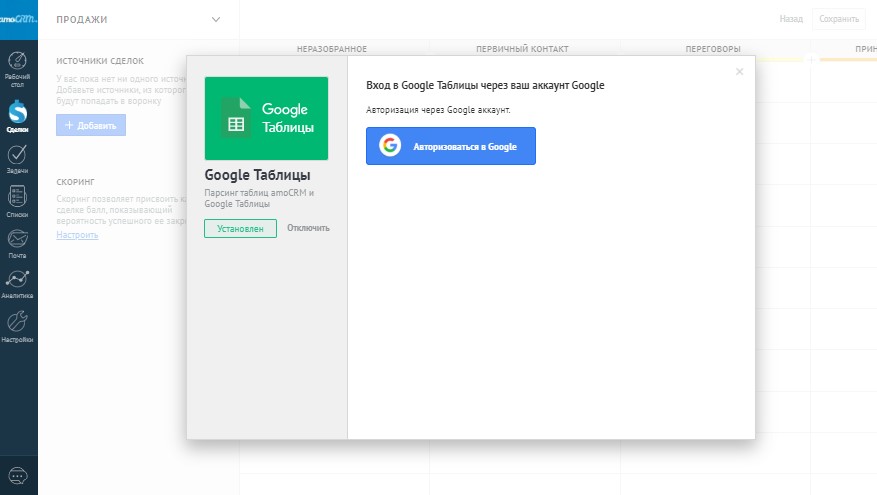The width and height of the screenshot is (877, 495).
Task: Click Назад in the top bar
Action: click(x=791, y=19)
